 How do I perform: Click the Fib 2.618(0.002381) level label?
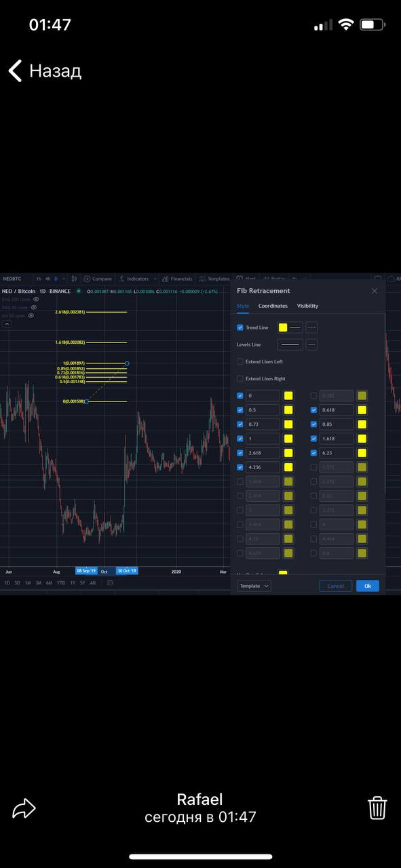coord(70,312)
